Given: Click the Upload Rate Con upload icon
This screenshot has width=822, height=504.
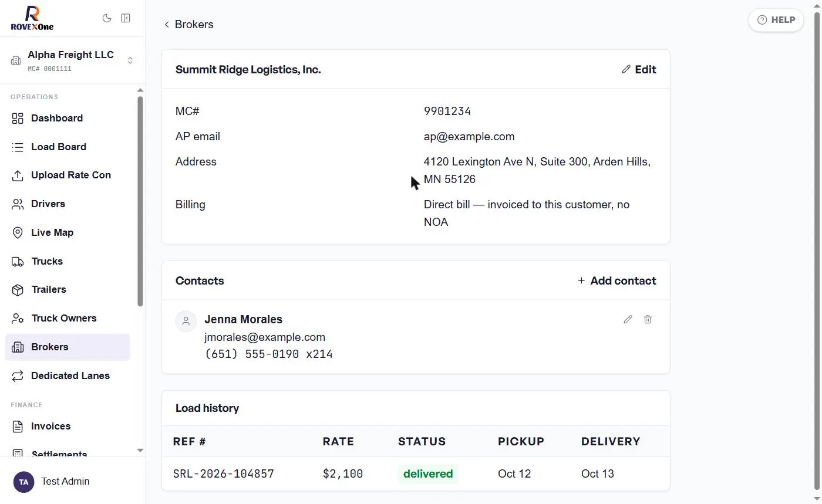Looking at the screenshot, I should click(18, 175).
